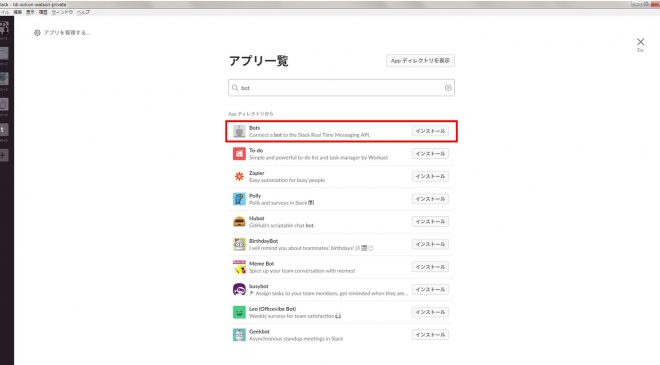Close the app list with the X

click(x=640, y=42)
